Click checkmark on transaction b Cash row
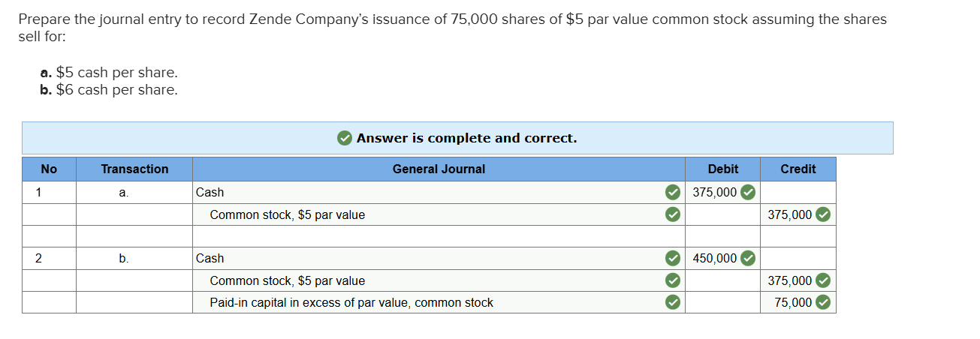This screenshot has height=339, width=980. click(x=674, y=258)
